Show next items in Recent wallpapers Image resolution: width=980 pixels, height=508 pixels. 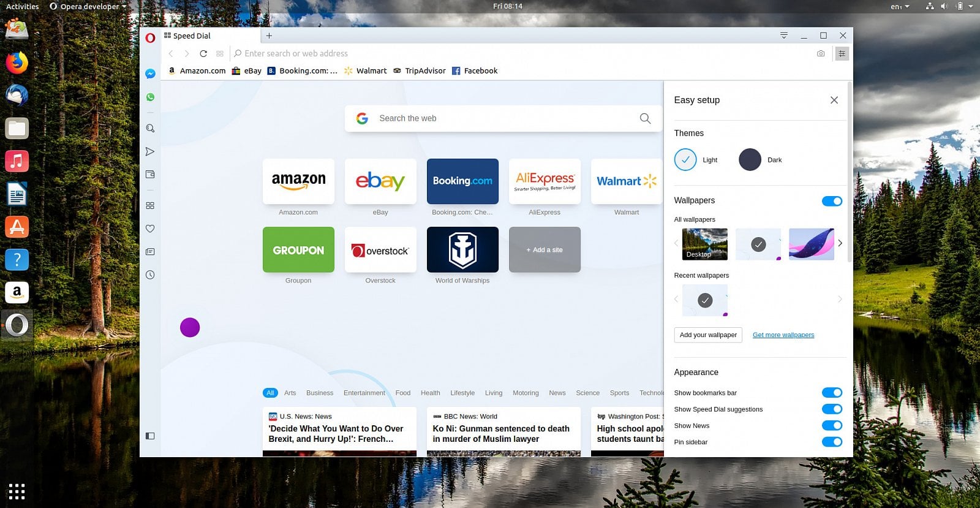840,299
